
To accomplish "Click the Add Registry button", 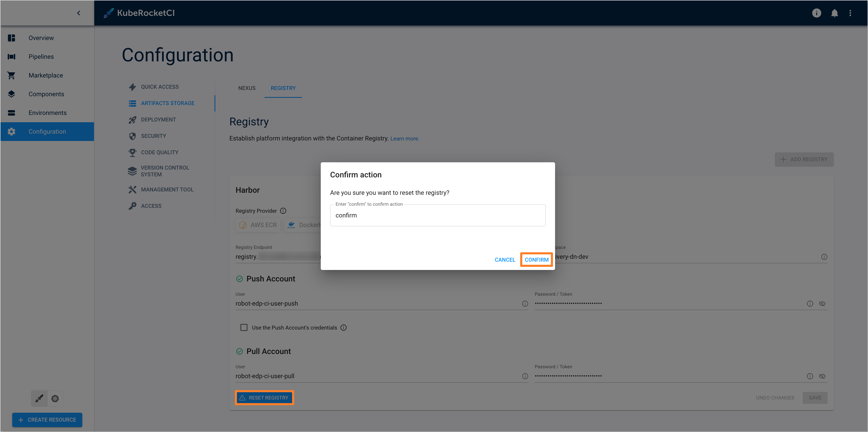I will (804, 160).
